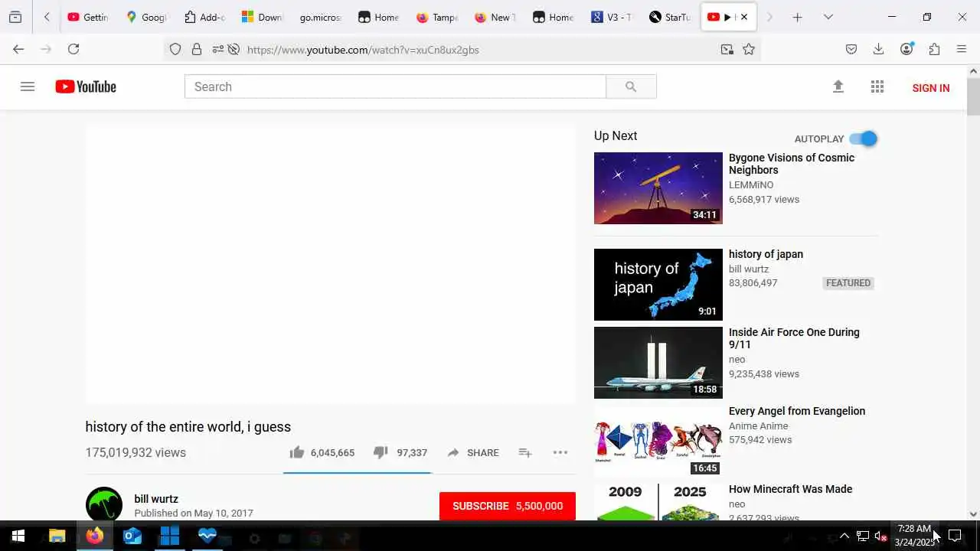This screenshot has width=980, height=551.
Task: Go to the YouTube home logo
Action: click(86, 86)
